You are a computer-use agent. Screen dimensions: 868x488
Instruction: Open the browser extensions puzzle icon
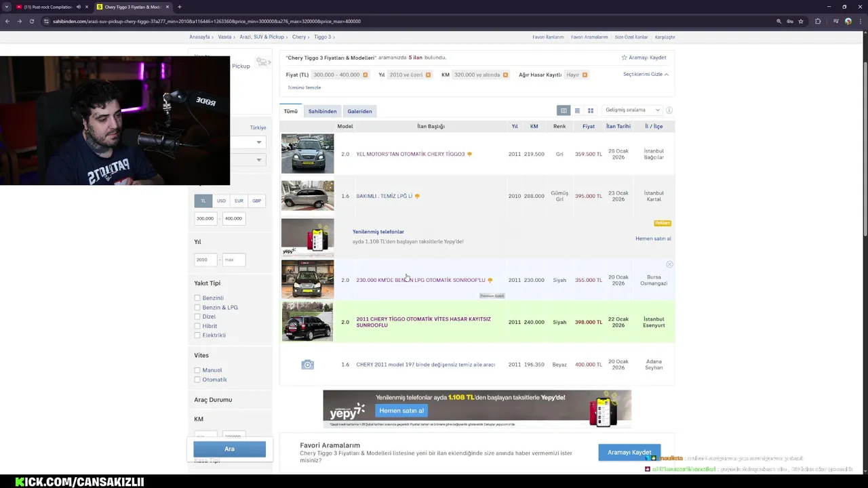coord(818,21)
